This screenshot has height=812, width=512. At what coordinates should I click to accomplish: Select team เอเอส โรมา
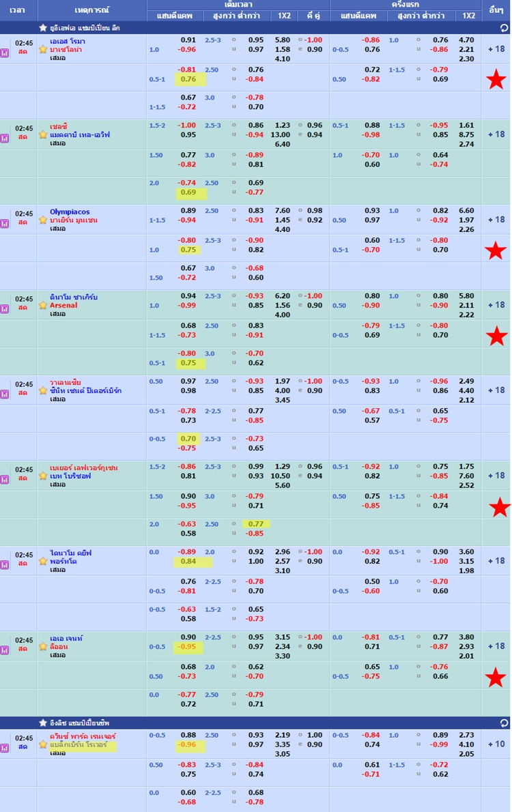pyautogui.click(x=68, y=41)
